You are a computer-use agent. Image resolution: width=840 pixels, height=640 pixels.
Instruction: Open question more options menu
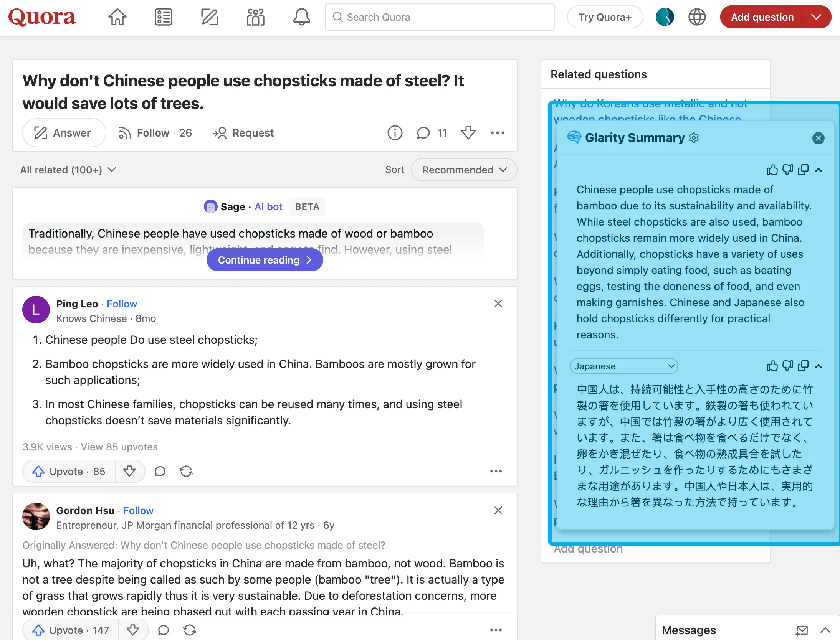point(497,133)
